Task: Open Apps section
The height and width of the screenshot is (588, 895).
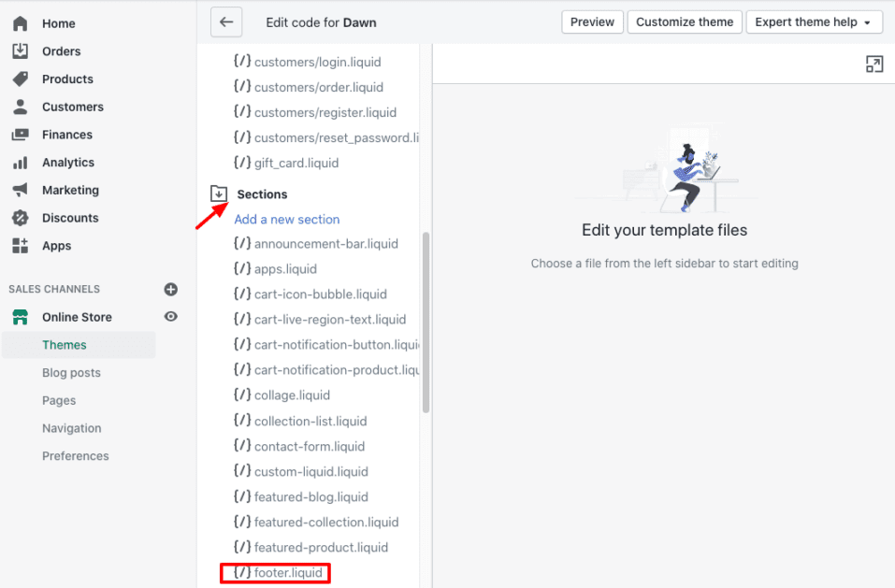Action: tap(56, 246)
